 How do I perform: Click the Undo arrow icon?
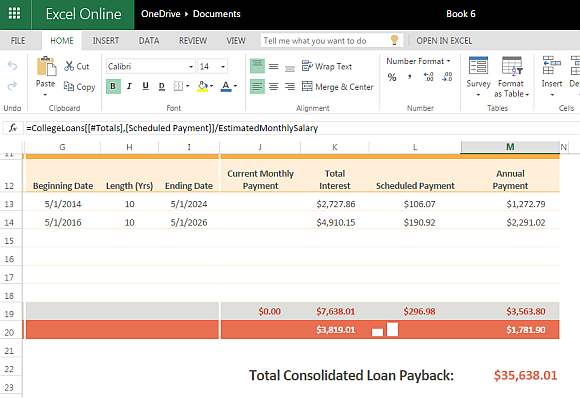[x=12, y=66]
